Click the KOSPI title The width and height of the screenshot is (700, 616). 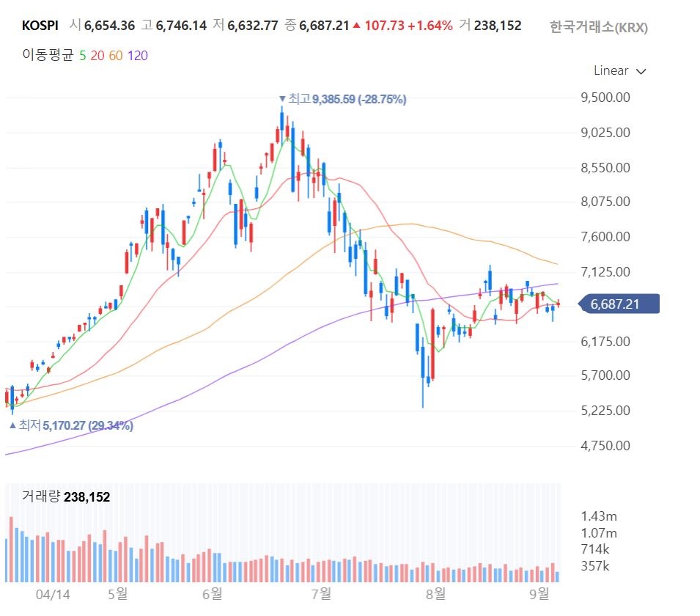pyautogui.click(x=40, y=26)
